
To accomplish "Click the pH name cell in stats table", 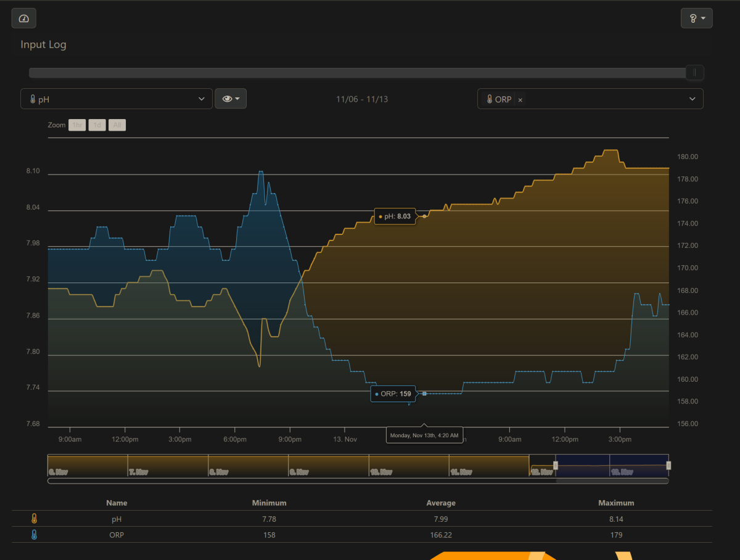I will [x=117, y=519].
